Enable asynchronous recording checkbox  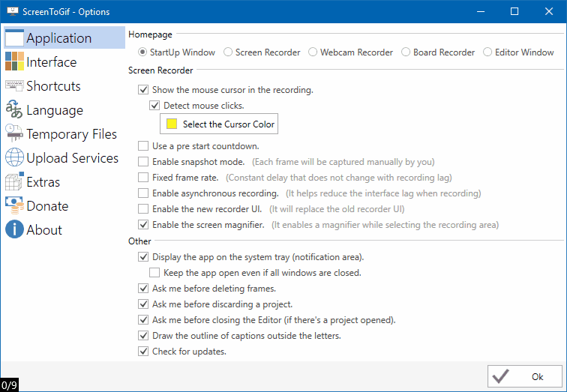tap(143, 193)
